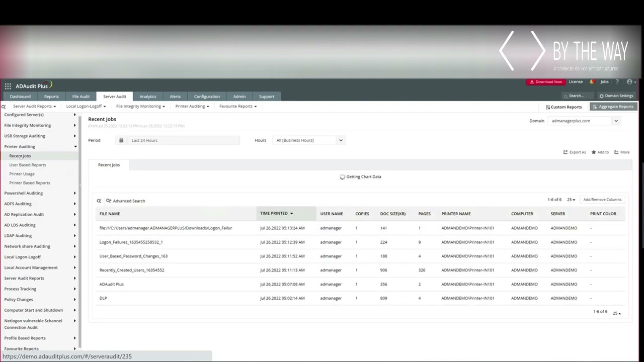Open Domain Settings
Screen dimensions: 644x362
click(616, 96)
